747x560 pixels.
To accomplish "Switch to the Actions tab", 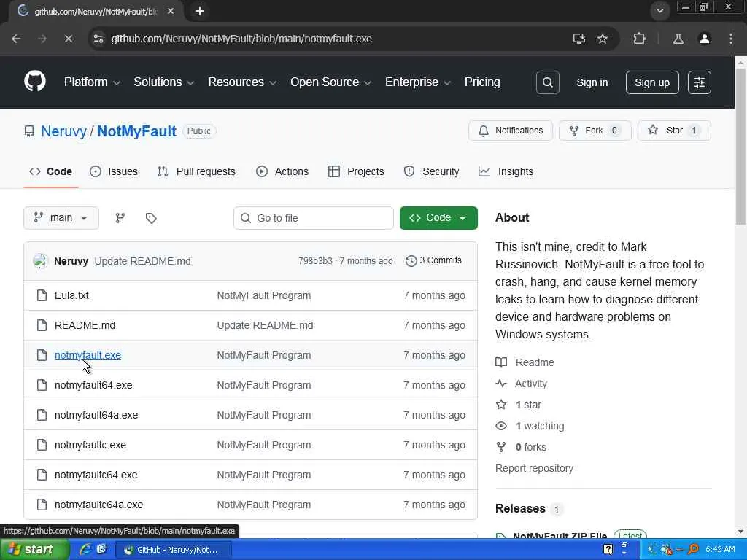I will tap(282, 171).
